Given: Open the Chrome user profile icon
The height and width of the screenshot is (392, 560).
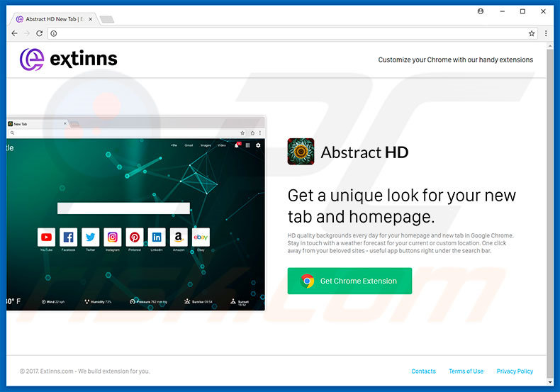Looking at the screenshot, I should coord(481,11).
